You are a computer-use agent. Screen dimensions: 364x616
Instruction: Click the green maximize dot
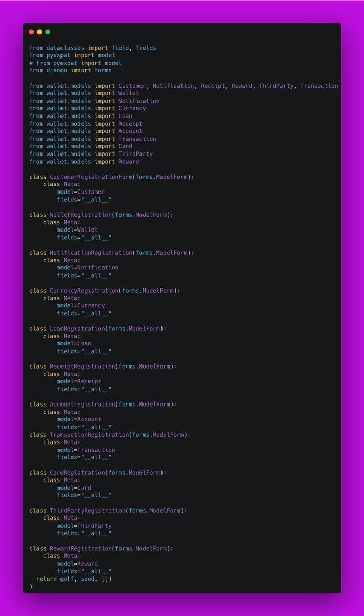48,32
